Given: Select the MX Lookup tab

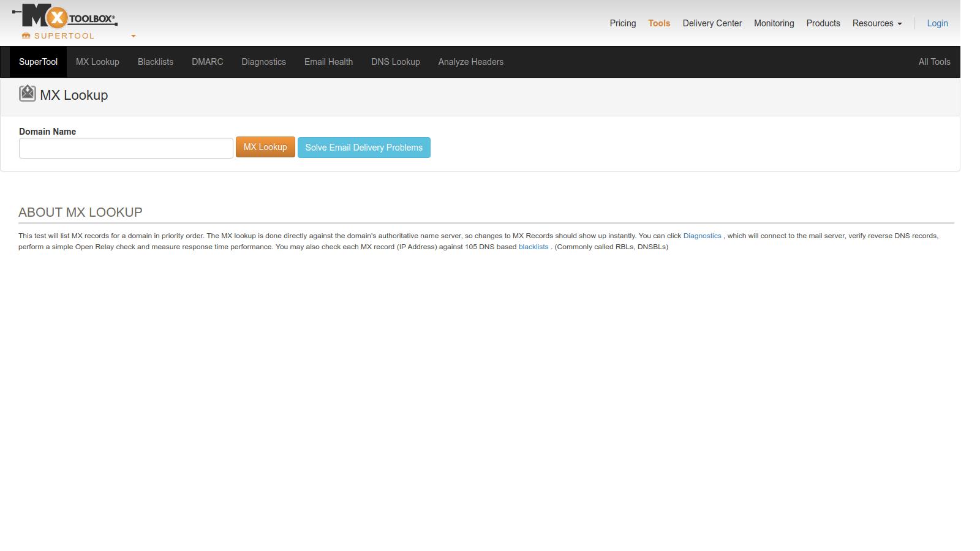Looking at the screenshot, I should point(97,62).
